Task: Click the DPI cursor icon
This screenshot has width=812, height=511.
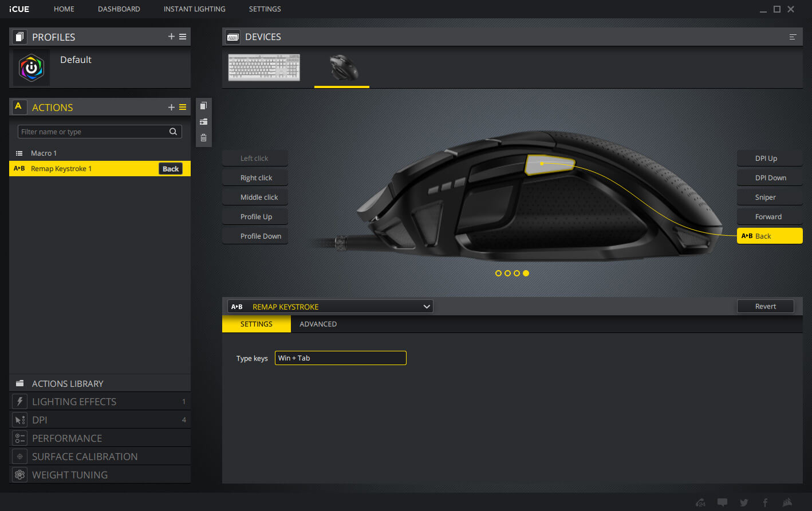Action: tap(19, 420)
